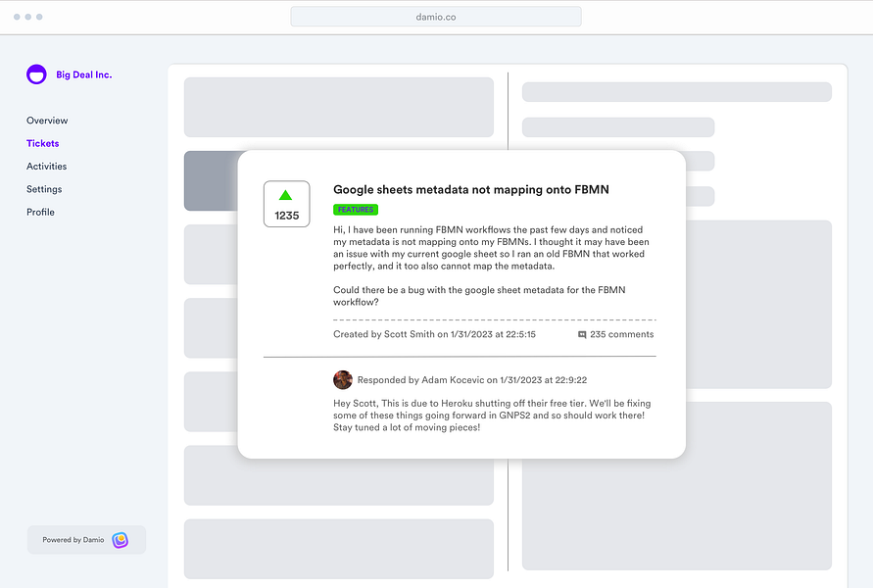Image resolution: width=873 pixels, height=588 pixels.
Task: Click the Responded by Adam Kocevic line
Action: [472, 380]
